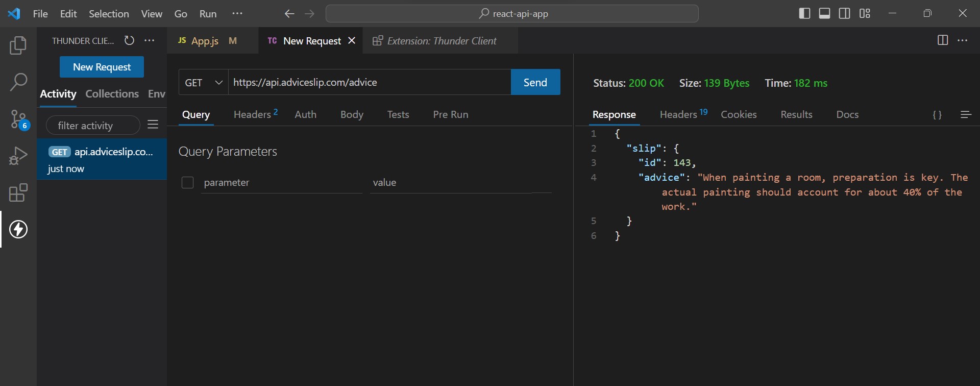
Task: Click the New Request button
Action: coord(102,67)
